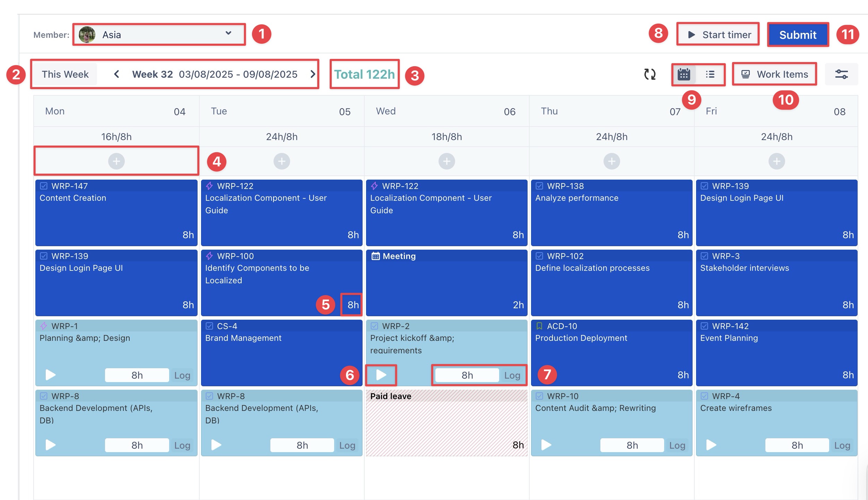Open the Member dropdown showing Asia

pyautogui.click(x=159, y=34)
